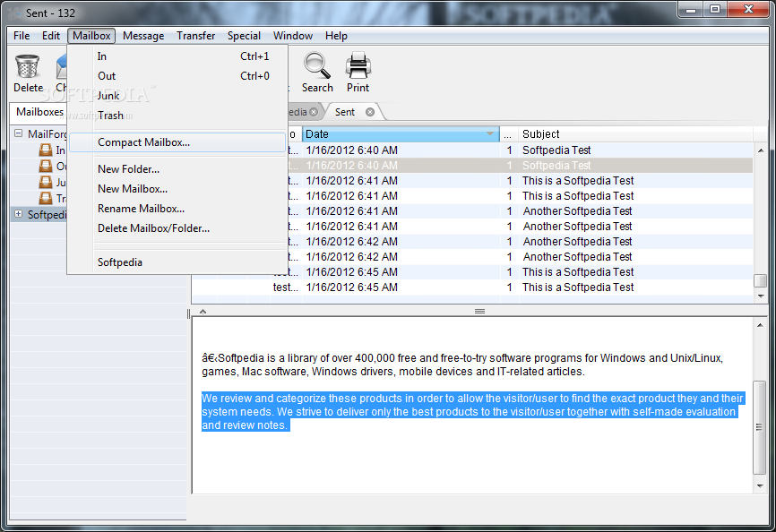The image size is (776, 532).
Task: Click the Date column sort arrow
Action: 490,134
